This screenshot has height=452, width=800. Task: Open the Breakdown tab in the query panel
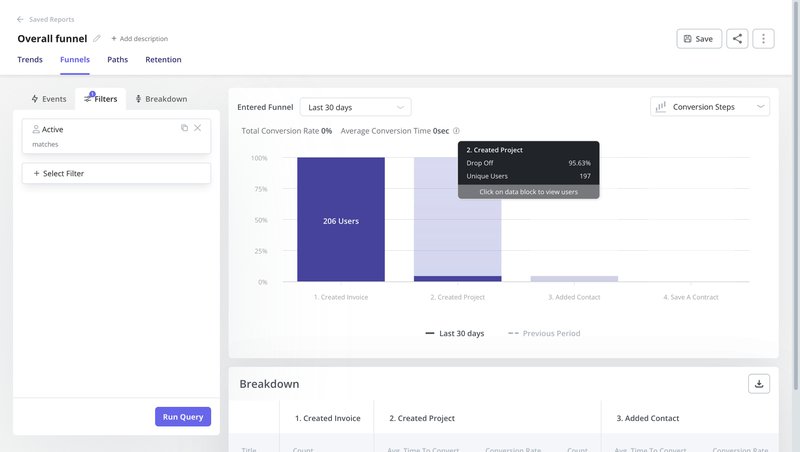click(160, 99)
